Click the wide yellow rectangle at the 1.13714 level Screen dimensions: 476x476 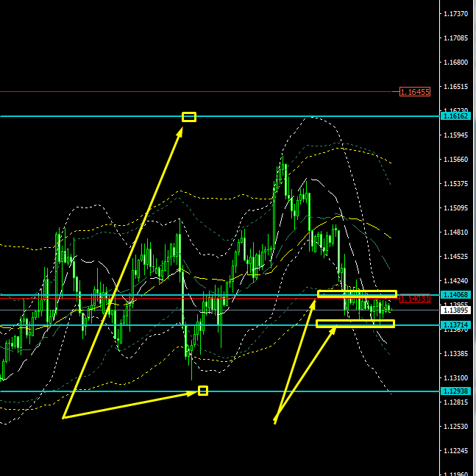(x=355, y=324)
